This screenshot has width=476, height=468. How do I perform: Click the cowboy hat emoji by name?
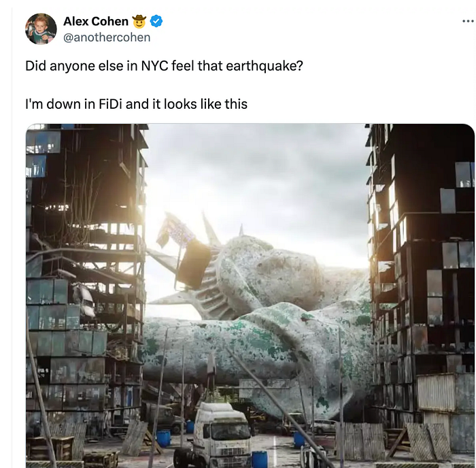coord(139,21)
